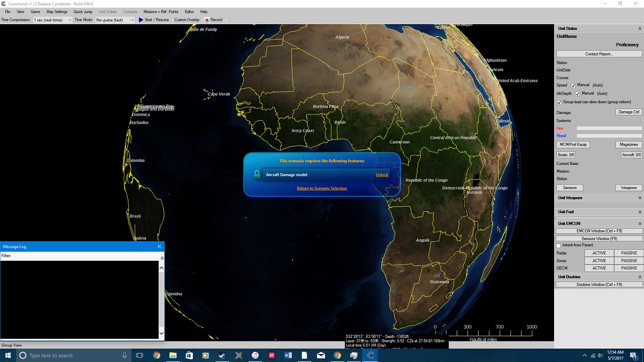Toggle the Speed Manual checkbox
This screenshot has height=362, width=644.
tap(573, 85)
